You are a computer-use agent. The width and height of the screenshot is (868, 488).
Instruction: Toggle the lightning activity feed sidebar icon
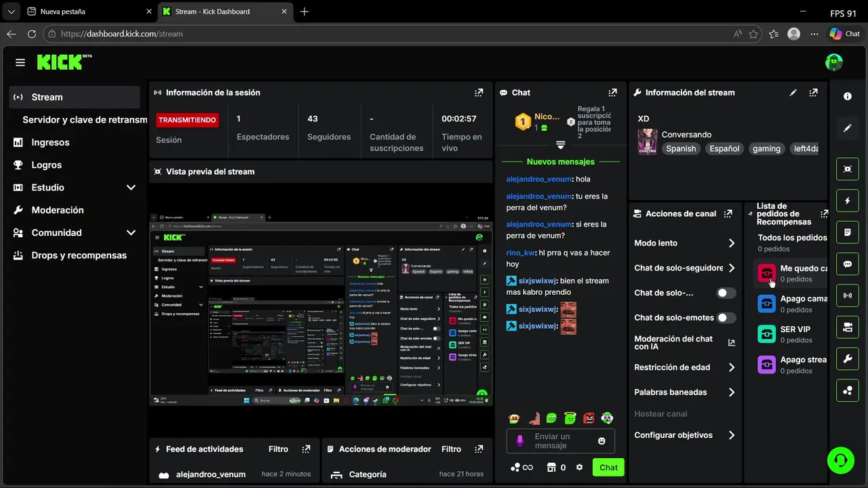[x=848, y=201]
